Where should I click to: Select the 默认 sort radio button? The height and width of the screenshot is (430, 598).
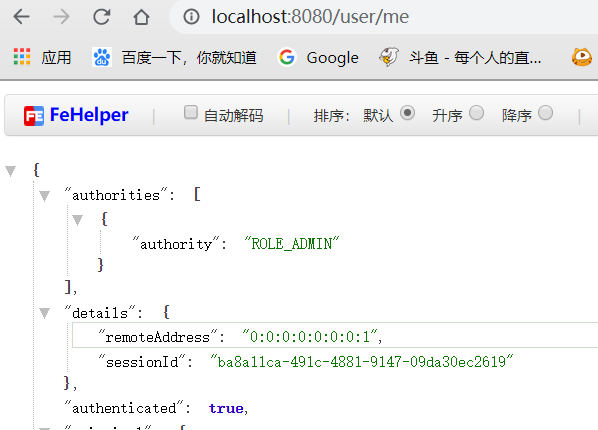(x=407, y=113)
